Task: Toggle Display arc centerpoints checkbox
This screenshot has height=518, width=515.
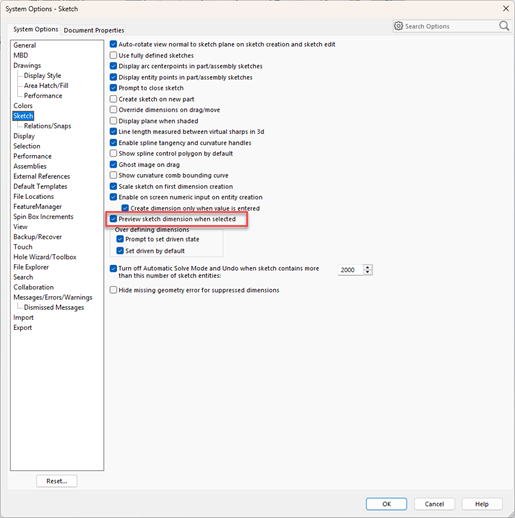Action: (113, 66)
